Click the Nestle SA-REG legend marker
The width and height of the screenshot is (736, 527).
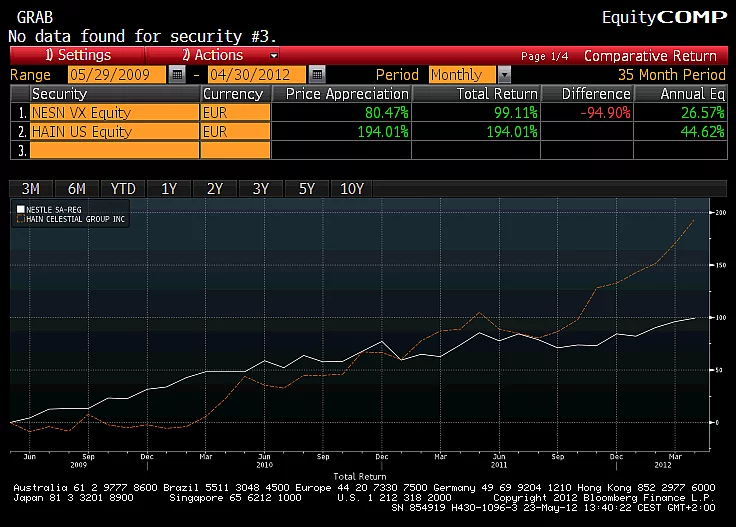[x=19, y=209]
